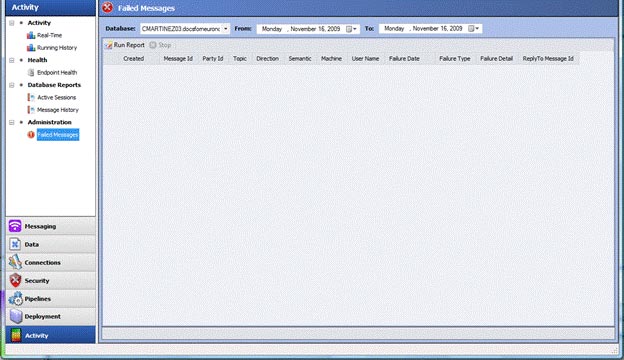
Task: Sort by the Failure Type column header
Action: tap(455, 58)
